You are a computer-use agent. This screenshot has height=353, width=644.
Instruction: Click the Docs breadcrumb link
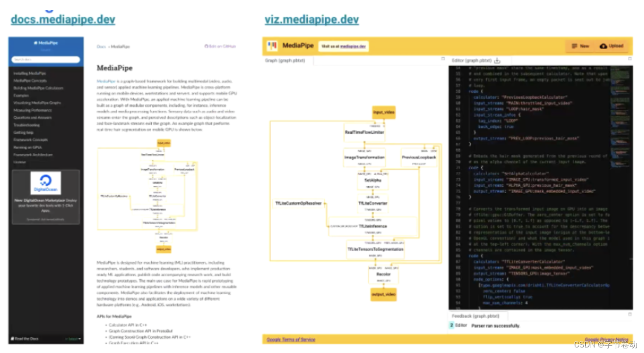click(101, 47)
